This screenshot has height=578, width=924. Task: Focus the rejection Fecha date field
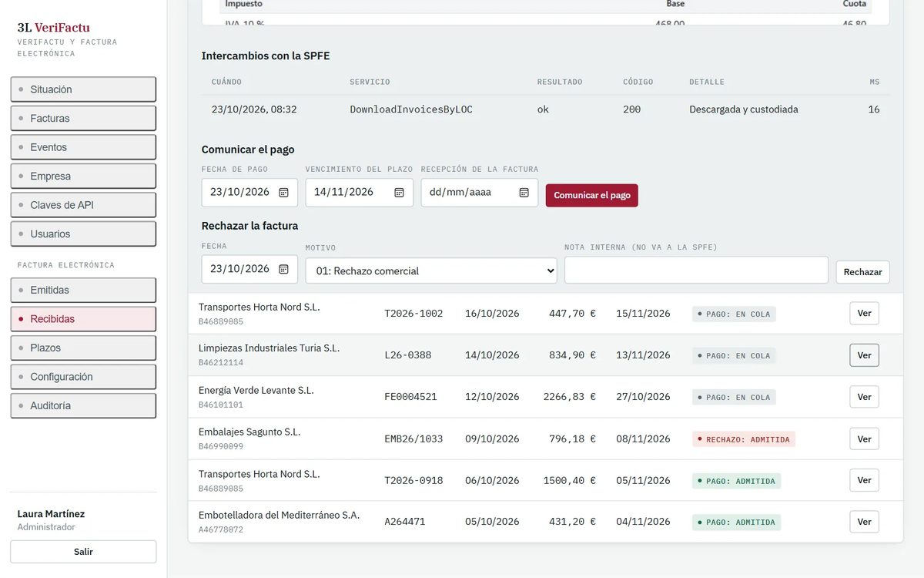point(249,269)
